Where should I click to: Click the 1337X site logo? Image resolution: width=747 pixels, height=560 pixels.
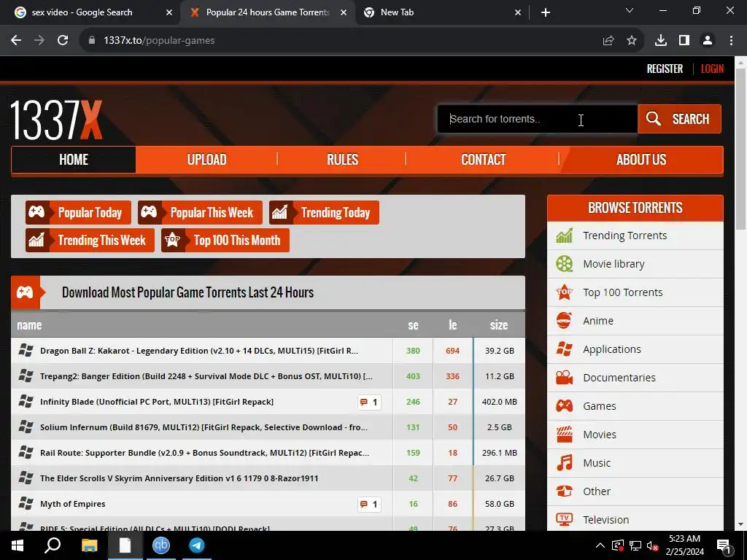click(x=56, y=120)
